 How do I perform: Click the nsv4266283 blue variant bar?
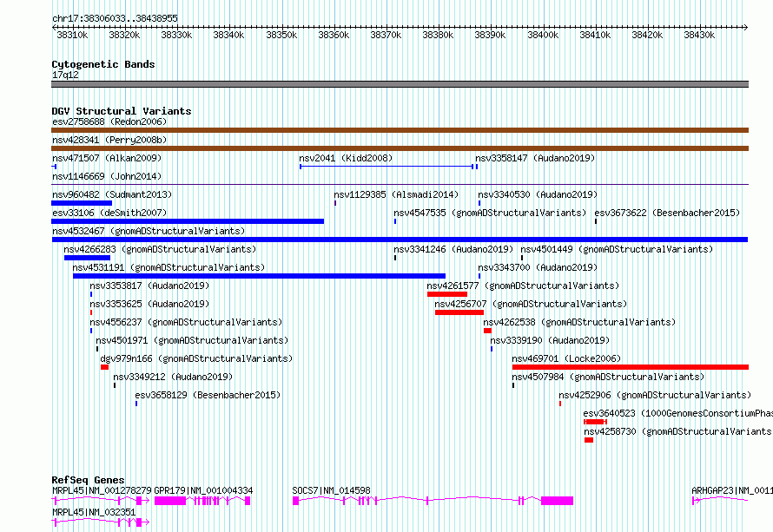[87, 258]
